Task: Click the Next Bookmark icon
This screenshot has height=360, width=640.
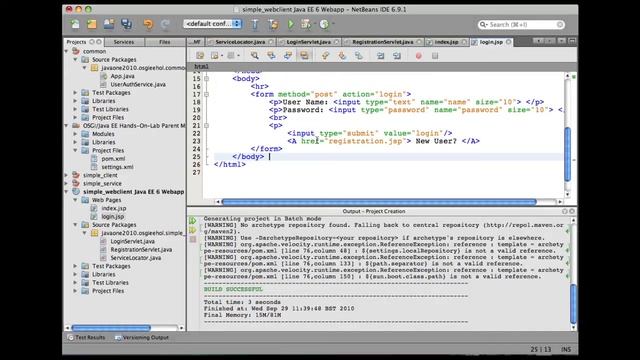Action: pyautogui.click(x=342, y=56)
